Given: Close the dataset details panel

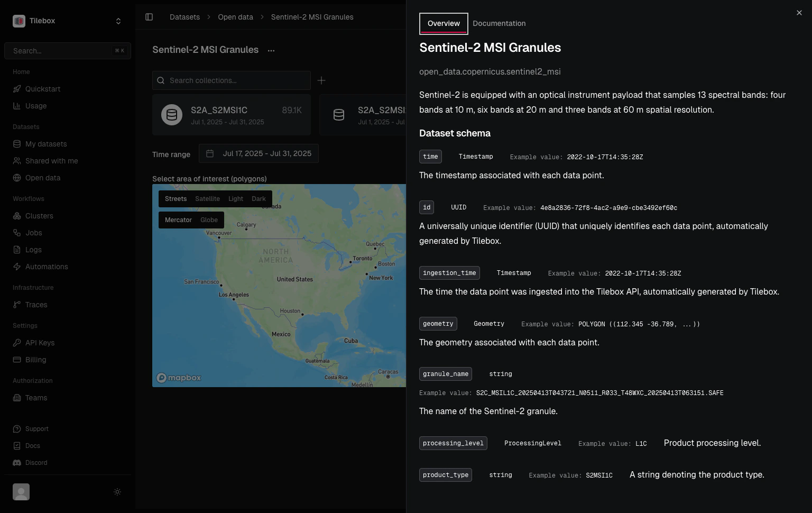Looking at the screenshot, I should coord(799,13).
